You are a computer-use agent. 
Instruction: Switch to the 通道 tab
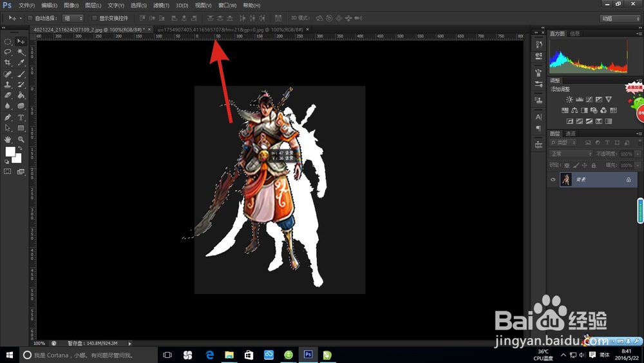point(571,133)
